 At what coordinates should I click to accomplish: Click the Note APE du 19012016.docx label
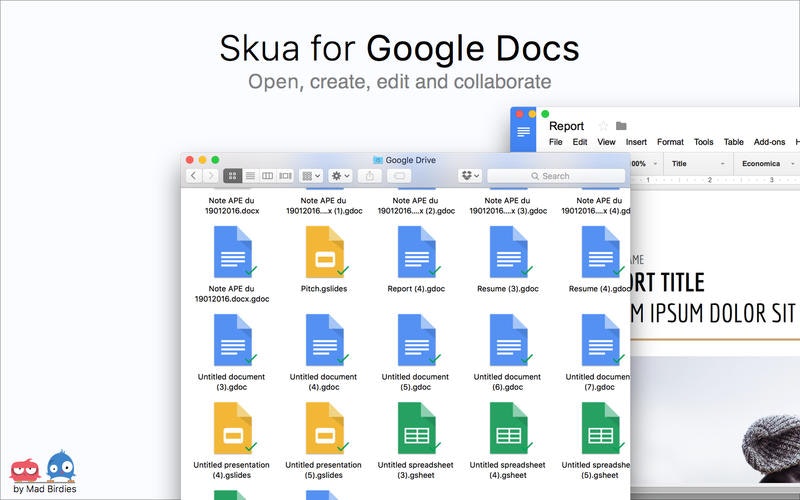pyautogui.click(x=232, y=206)
